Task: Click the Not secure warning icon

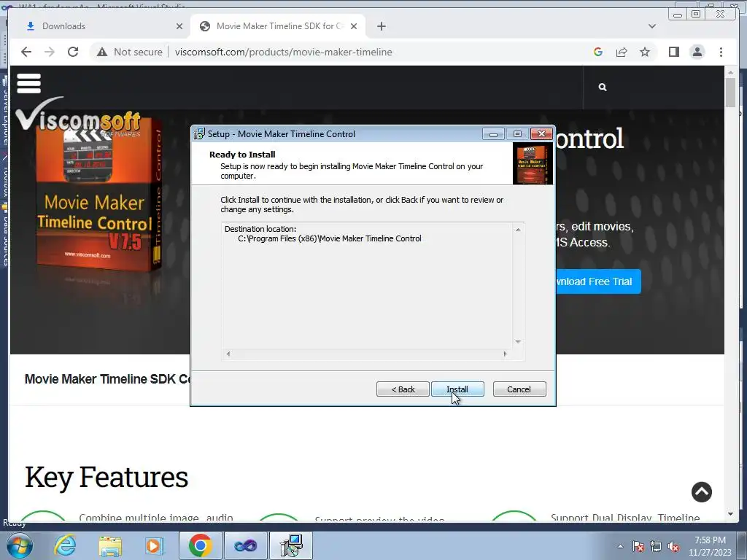Action: [102, 52]
